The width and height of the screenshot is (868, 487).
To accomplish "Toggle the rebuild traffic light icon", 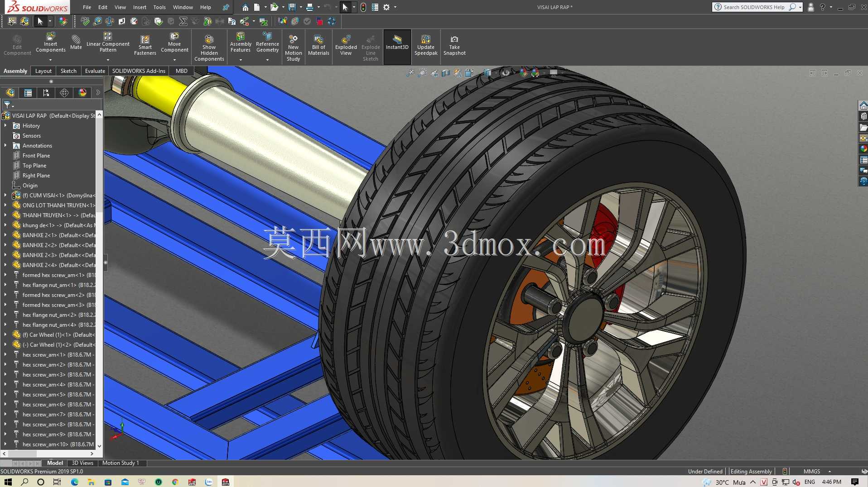I will [x=363, y=7].
